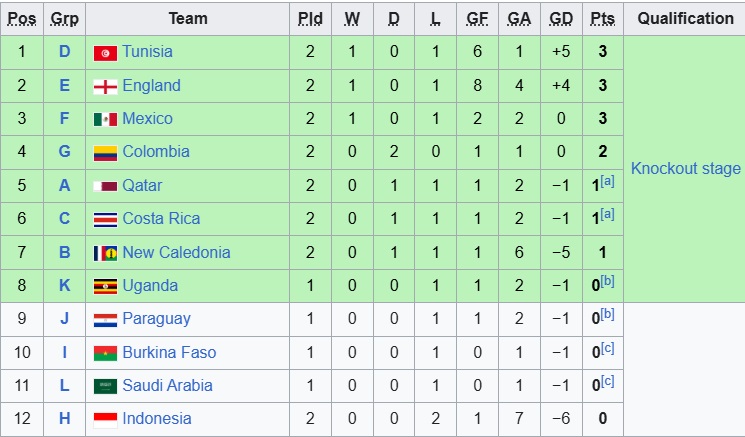This screenshot has height=437, width=745.
Task: Open the Indonesia team link
Action: [157, 419]
